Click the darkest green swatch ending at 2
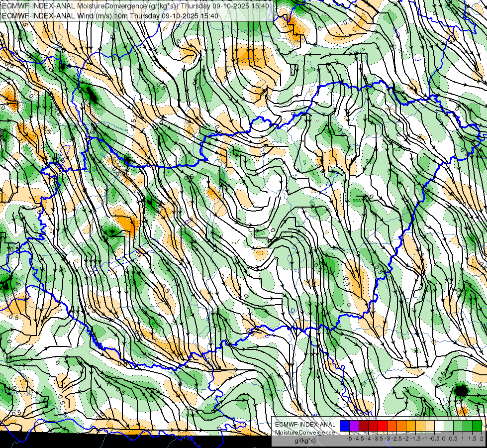This screenshot has width=487, height=448. click(477, 426)
